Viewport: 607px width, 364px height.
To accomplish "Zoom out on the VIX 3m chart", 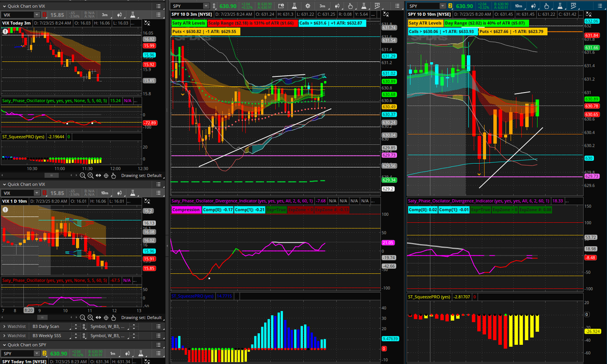I will [83, 175].
